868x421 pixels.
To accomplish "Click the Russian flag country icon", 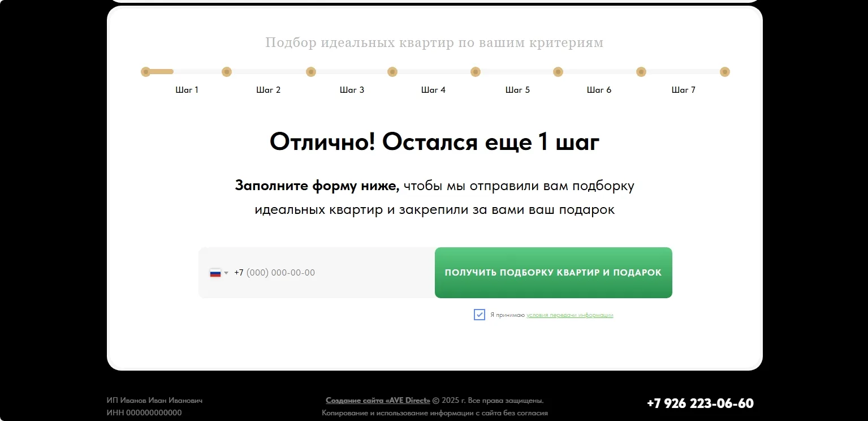I will [x=215, y=273].
